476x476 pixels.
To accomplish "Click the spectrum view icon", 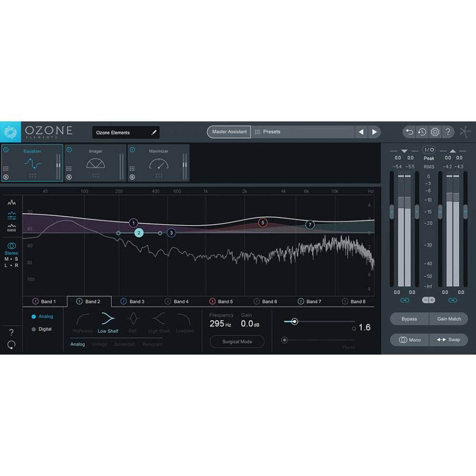I will coord(11,202).
